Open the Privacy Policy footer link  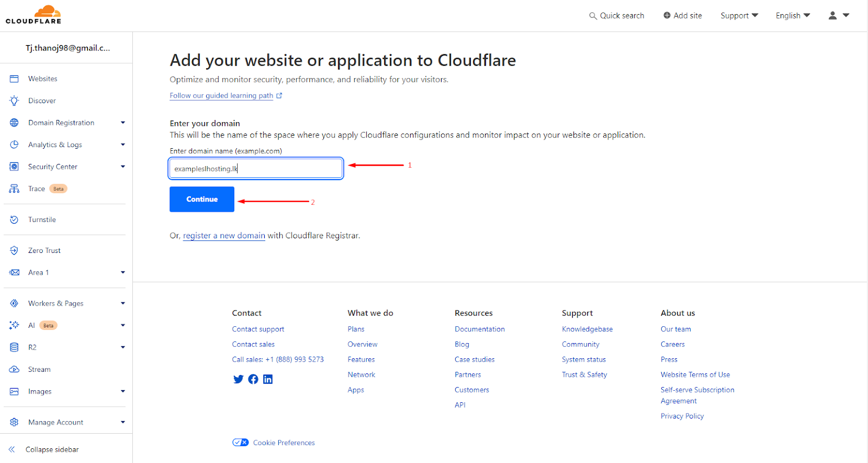point(682,416)
